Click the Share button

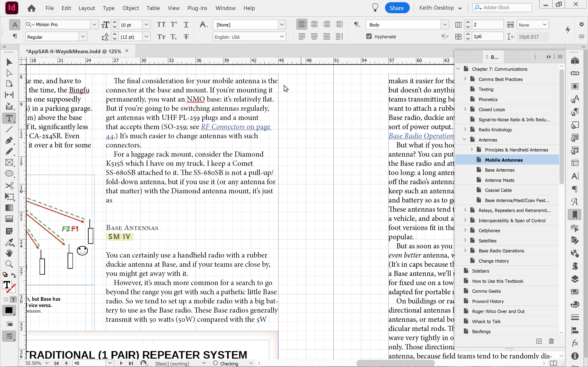click(396, 8)
